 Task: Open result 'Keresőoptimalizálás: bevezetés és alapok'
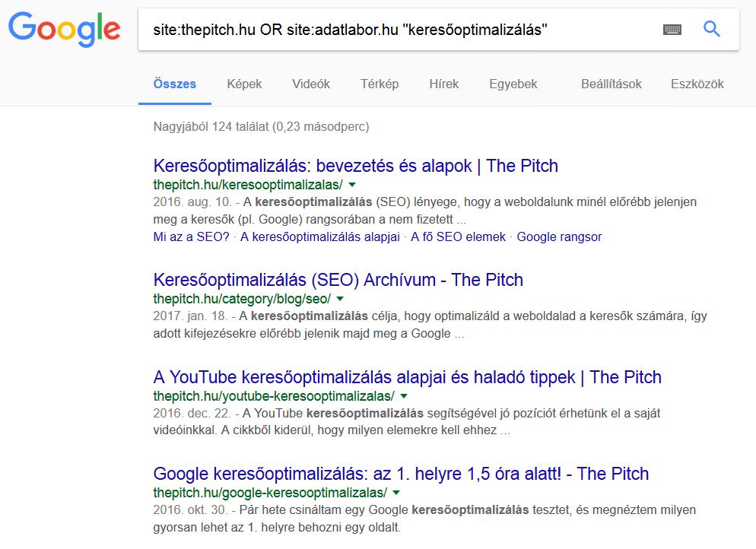pyautogui.click(x=356, y=166)
